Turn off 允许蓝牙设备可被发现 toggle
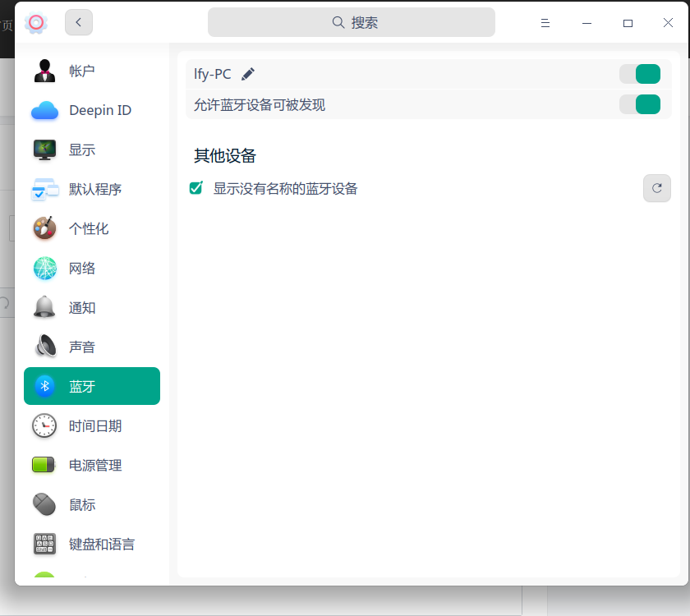Screen dimensions: 690x616 pos(639,104)
